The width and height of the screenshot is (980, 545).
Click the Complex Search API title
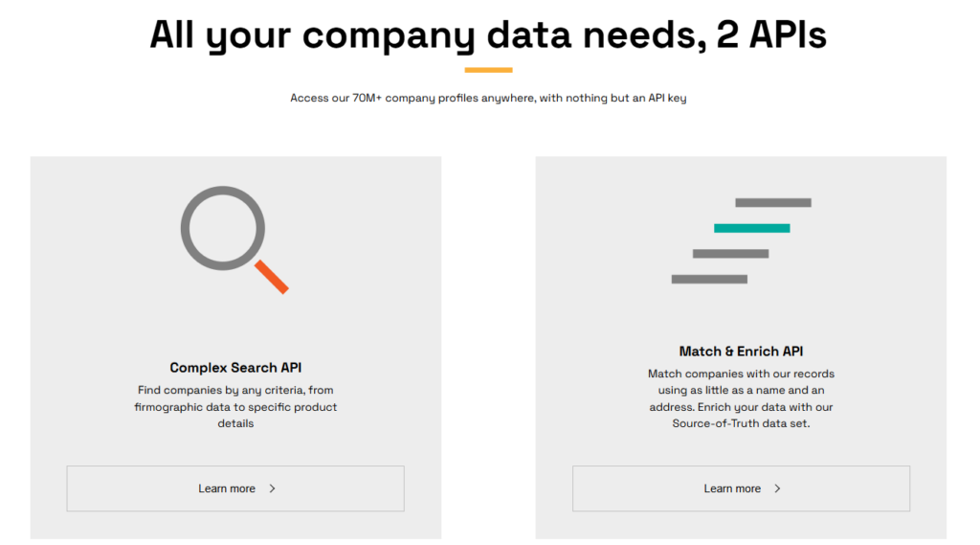[235, 368]
